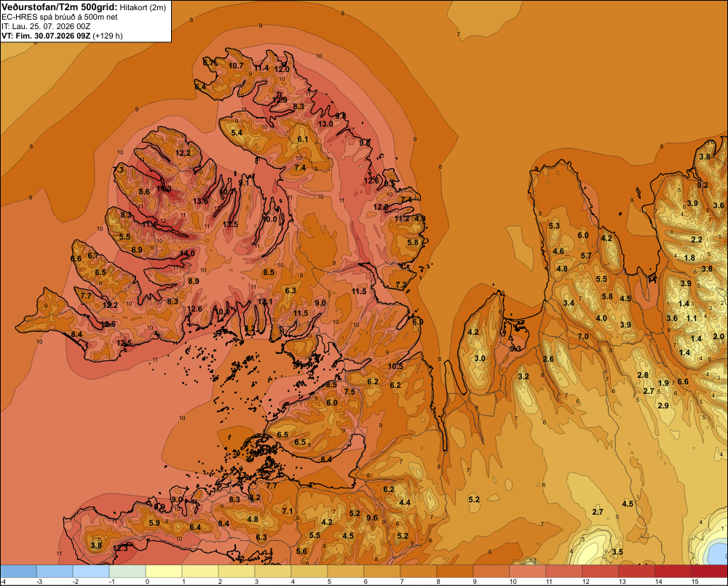Click the 12.9 temperature label
Viewport: 728px width, 586px height.
click(280, 100)
